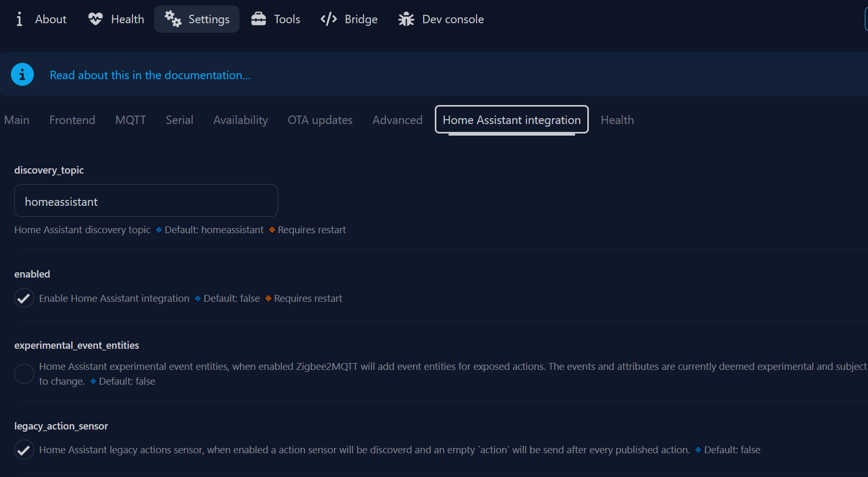This screenshot has width=868, height=477.
Task: Open the documentation link
Action: coord(150,75)
